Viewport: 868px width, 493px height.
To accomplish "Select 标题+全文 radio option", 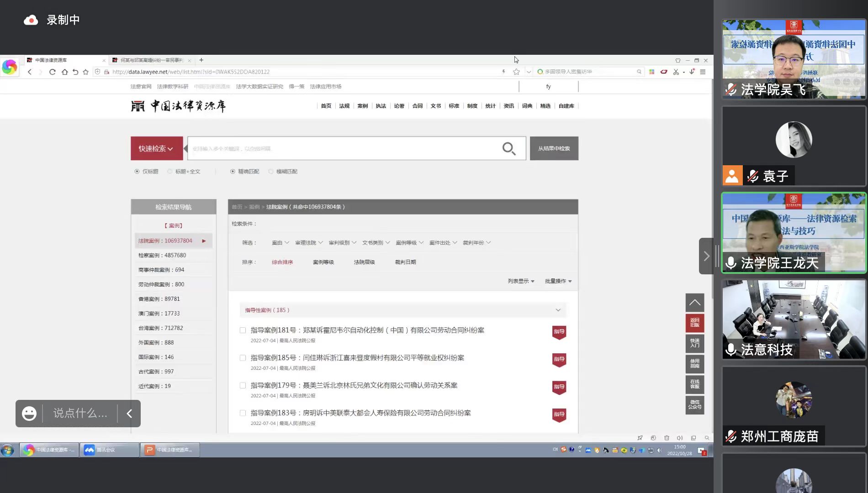I will point(169,172).
